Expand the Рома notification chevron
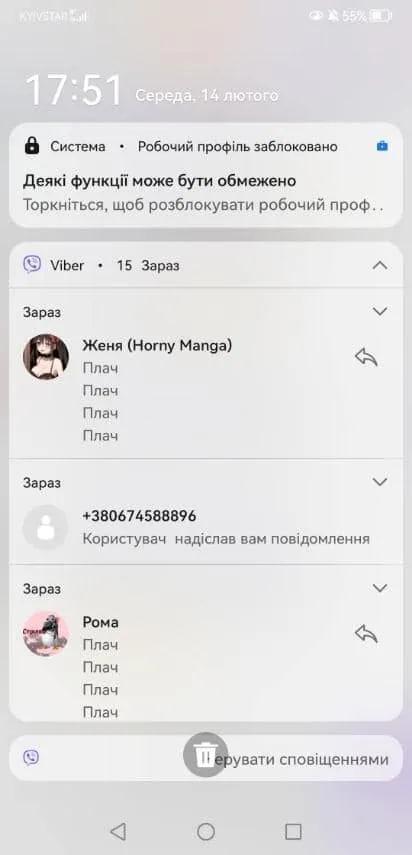412x855 pixels. click(x=379, y=588)
